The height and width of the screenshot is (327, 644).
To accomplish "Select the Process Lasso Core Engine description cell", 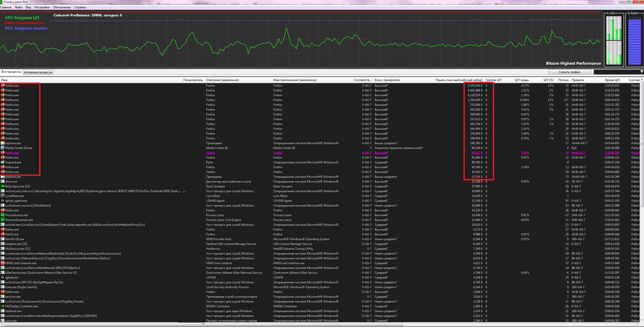I will coord(224,220).
